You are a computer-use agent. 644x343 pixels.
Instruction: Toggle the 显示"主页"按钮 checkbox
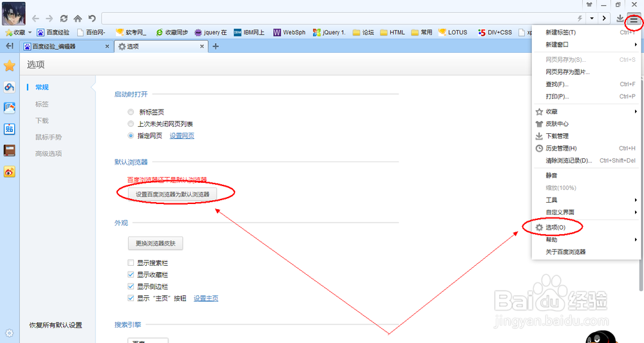[x=131, y=299]
